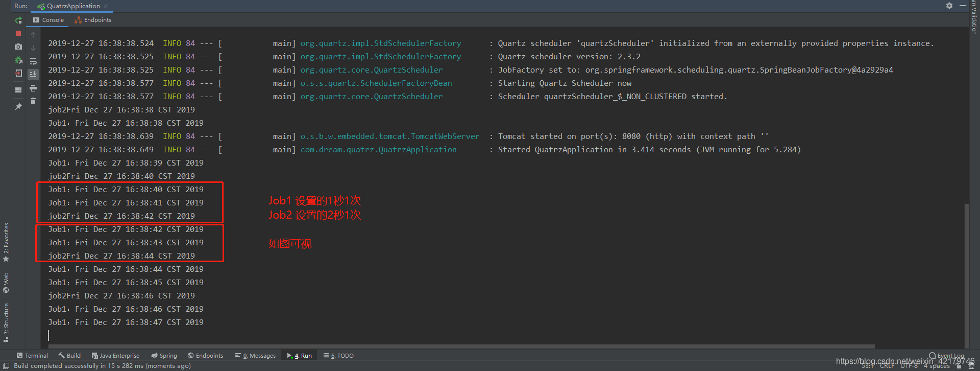Close the QuatrzApplication run tab
The width and height of the screenshot is (980, 371).
(106, 6)
